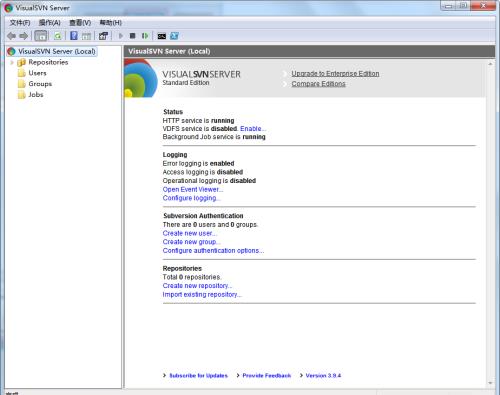This screenshot has height=395, width=500.
Task: Open the 帮助(H) menu
Action: coord(111,23)
